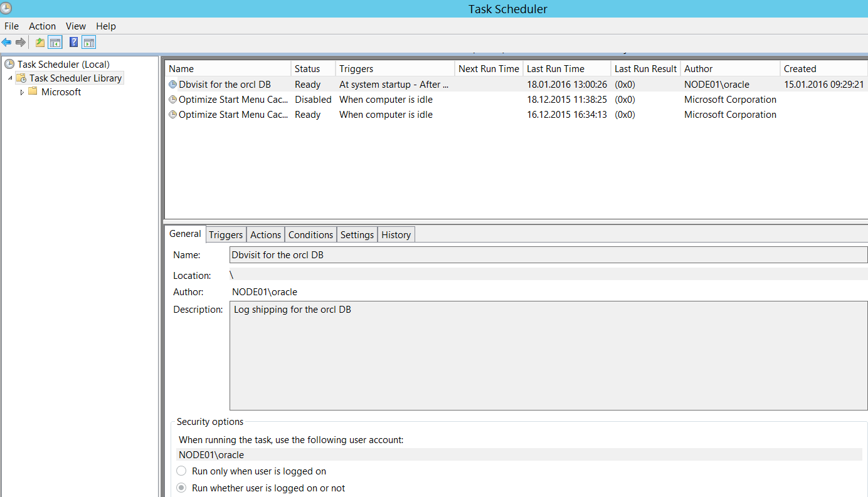Toggle Show/Hide Console Tree toolbar icon
This screenshot has width=868, height=497.
coord(55,43)
